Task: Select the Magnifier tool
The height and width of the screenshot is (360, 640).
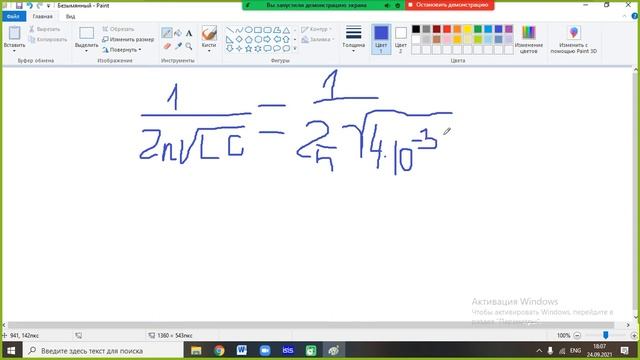Action: pyautogui.click(x=189, y=46)
